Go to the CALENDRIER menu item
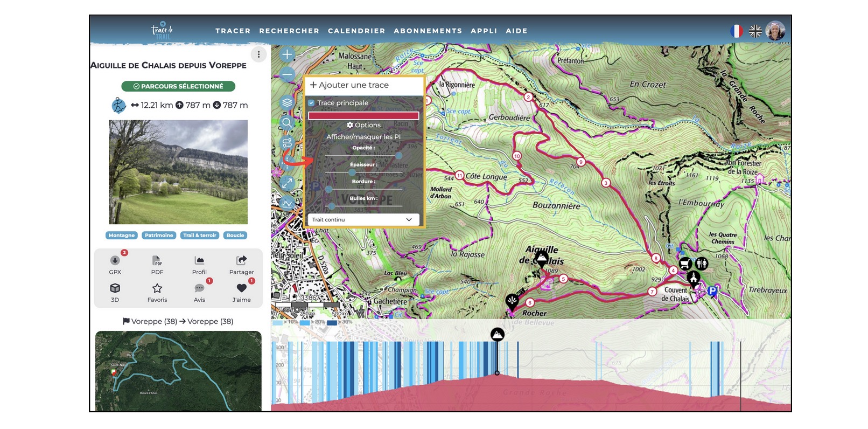Image resolution: width=868 pixels, height=429 pixels. 356,31
